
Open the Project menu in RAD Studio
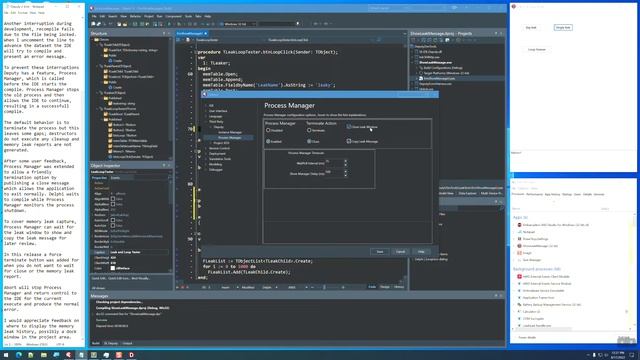coord(149,16)
